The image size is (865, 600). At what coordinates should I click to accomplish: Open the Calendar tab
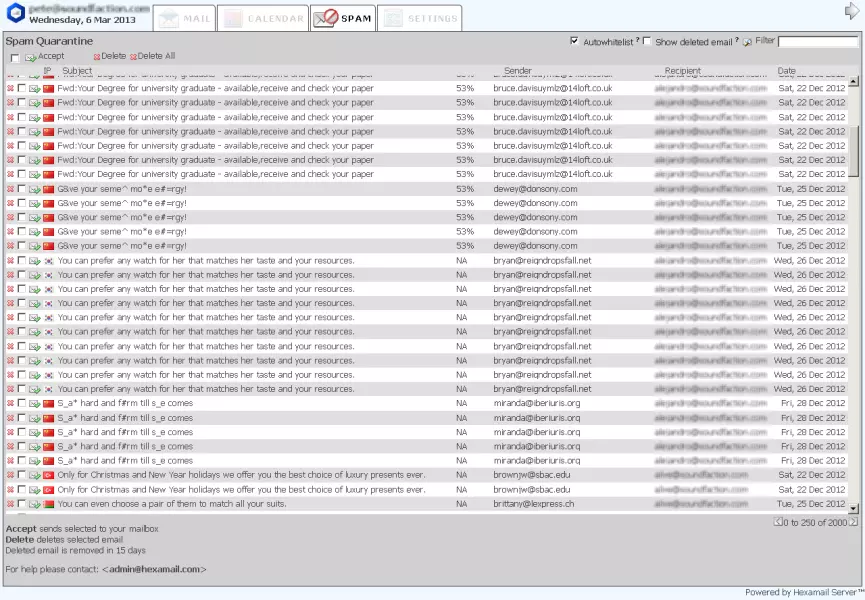pyautogui.click(x=261, y=19)
